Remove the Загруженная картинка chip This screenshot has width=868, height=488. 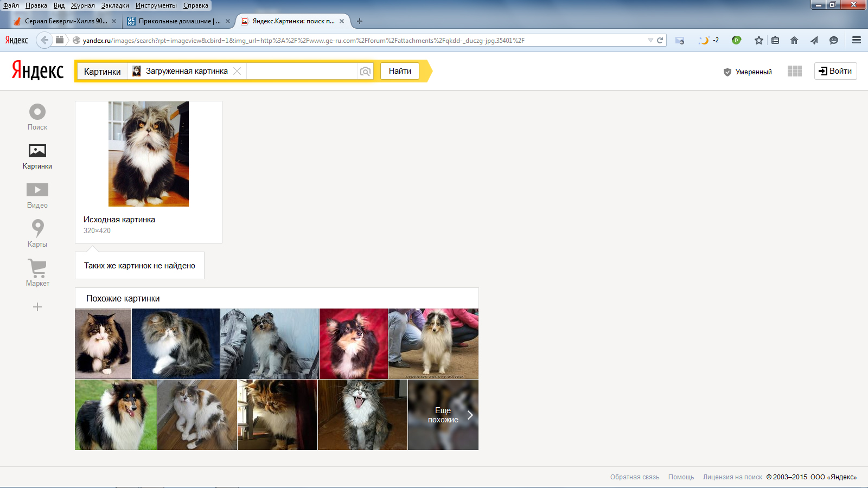[x=237, y=71]
